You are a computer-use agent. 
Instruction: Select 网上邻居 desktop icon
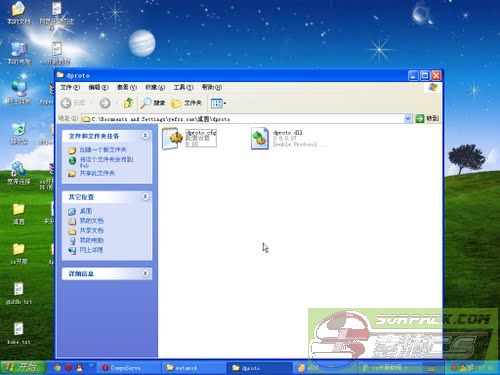19,92
